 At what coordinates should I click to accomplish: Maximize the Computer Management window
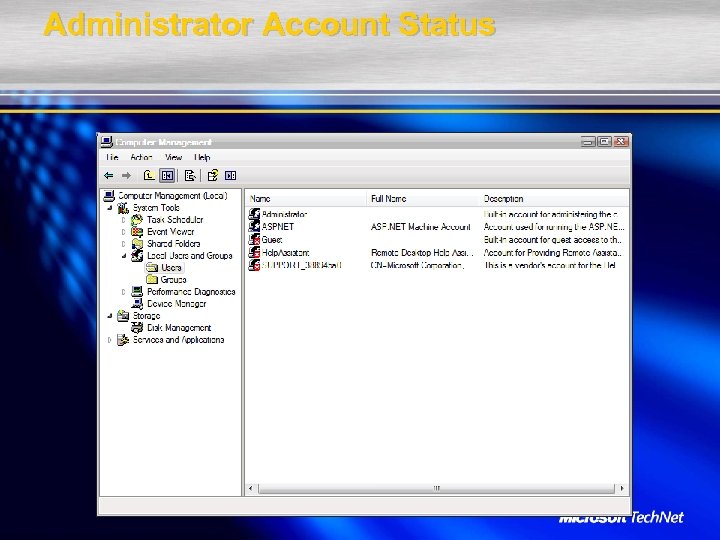click(604, 141)
